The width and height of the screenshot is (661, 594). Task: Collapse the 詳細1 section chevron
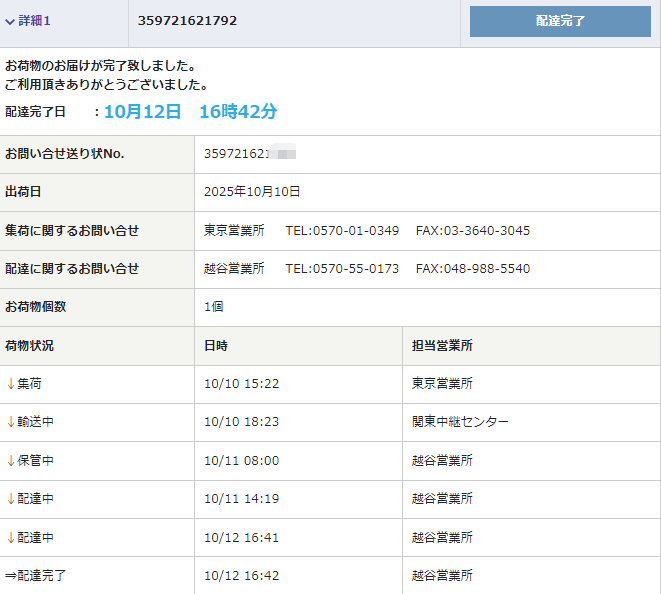click(x=10, y=21)
